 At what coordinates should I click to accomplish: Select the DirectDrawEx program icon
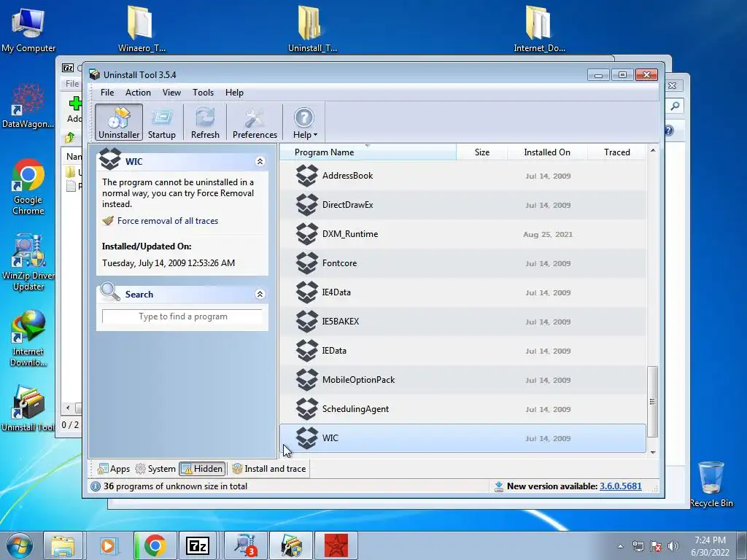click(307, 205)
